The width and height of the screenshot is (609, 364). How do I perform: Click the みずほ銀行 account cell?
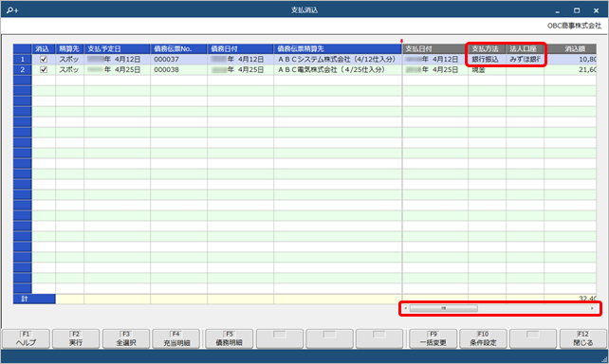[x=526, y=60]
